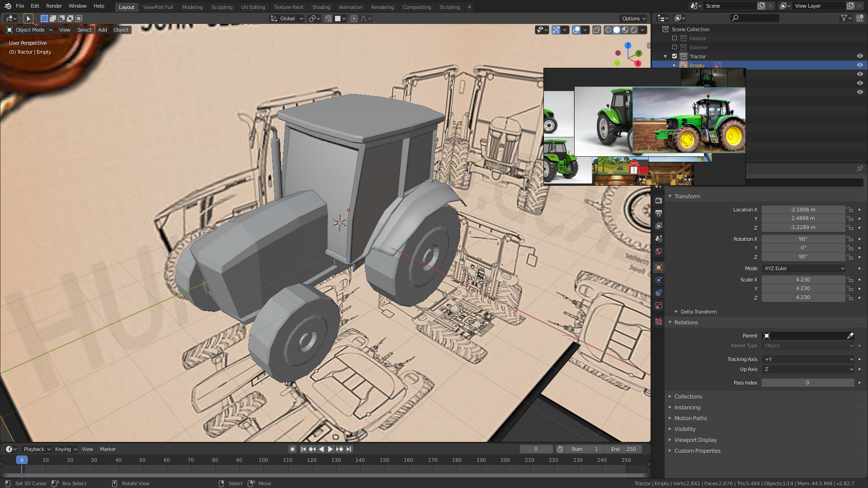This screenshot has width=868, height=488.
Task: Expand the Delta Transform subpanel
Action: pos(698,312)
